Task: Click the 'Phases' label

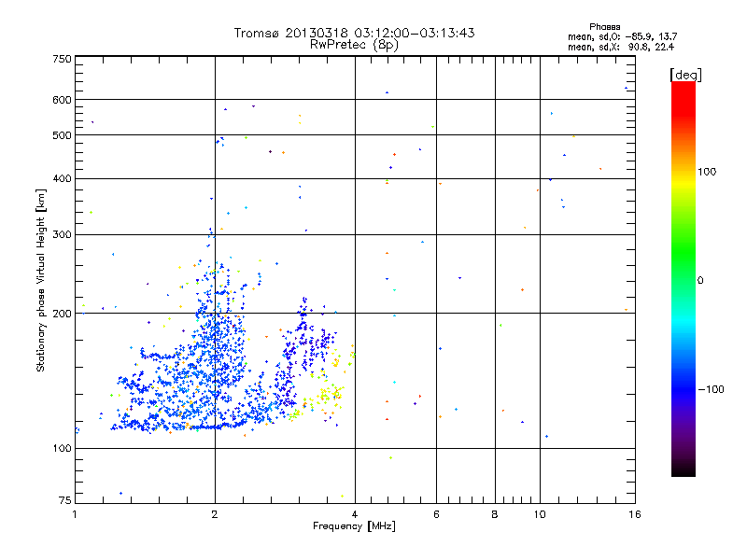Action: click(604, 27)
